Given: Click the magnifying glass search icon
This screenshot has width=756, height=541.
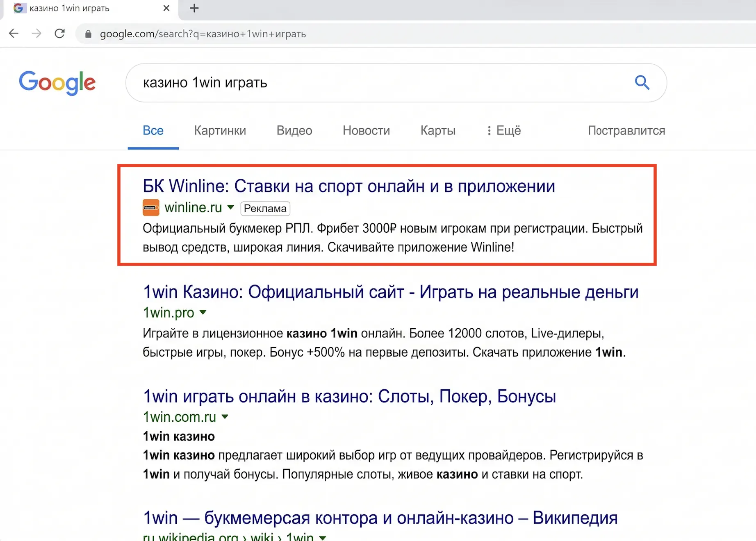Looking at the screenshot, I should [642, 82].
